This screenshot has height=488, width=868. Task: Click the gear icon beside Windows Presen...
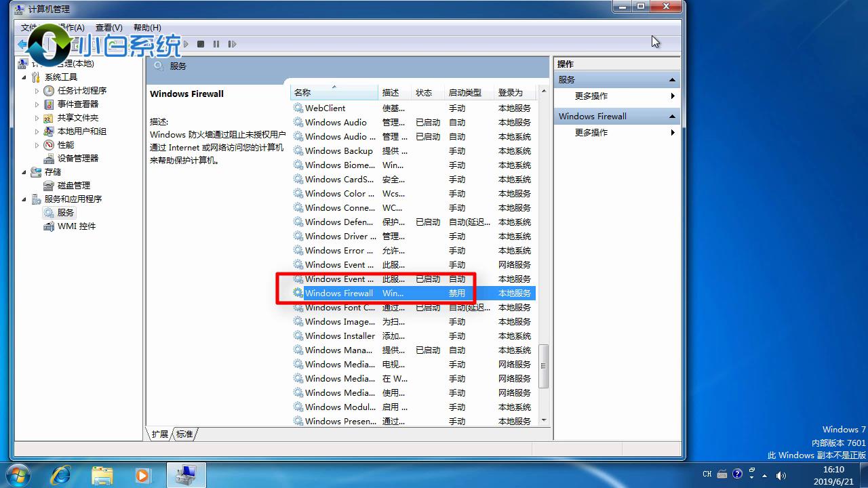298,421
